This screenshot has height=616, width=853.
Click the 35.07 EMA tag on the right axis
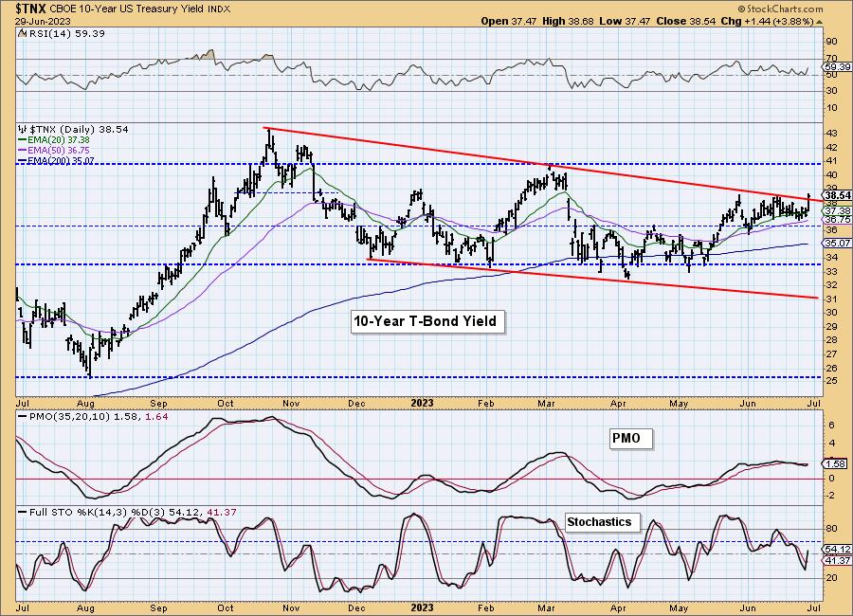coord(837,244)
